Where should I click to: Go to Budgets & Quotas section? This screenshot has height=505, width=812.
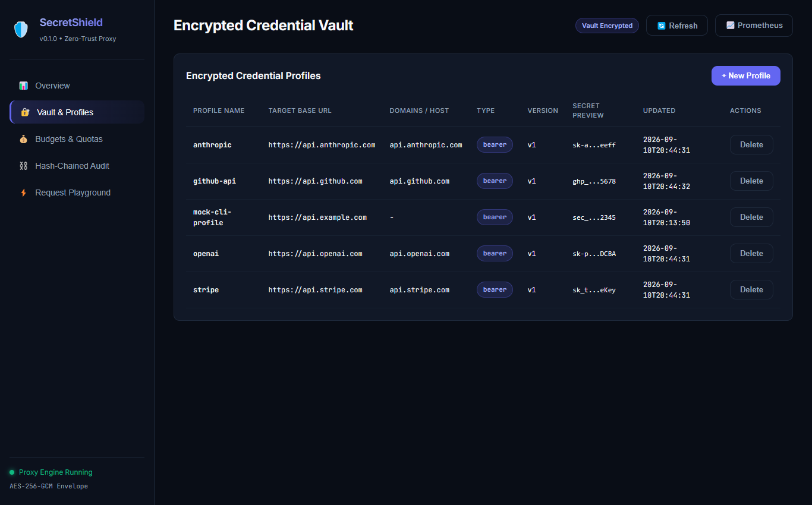tap(77, 139)
